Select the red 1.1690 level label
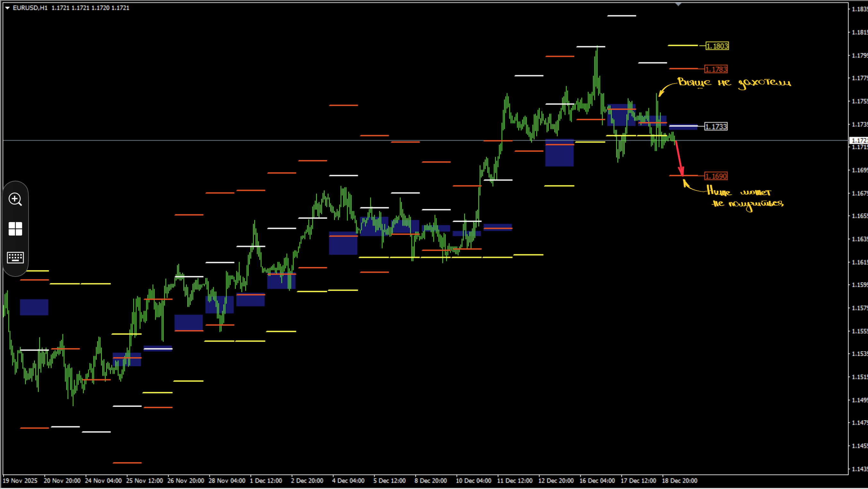The width and height of the screenshot is (868, 489). 716,176
